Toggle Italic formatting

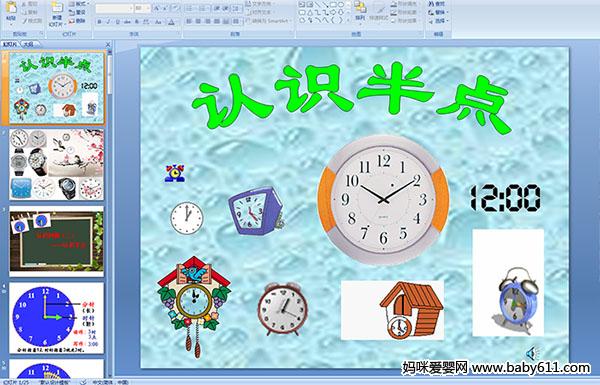pos(108,22)
